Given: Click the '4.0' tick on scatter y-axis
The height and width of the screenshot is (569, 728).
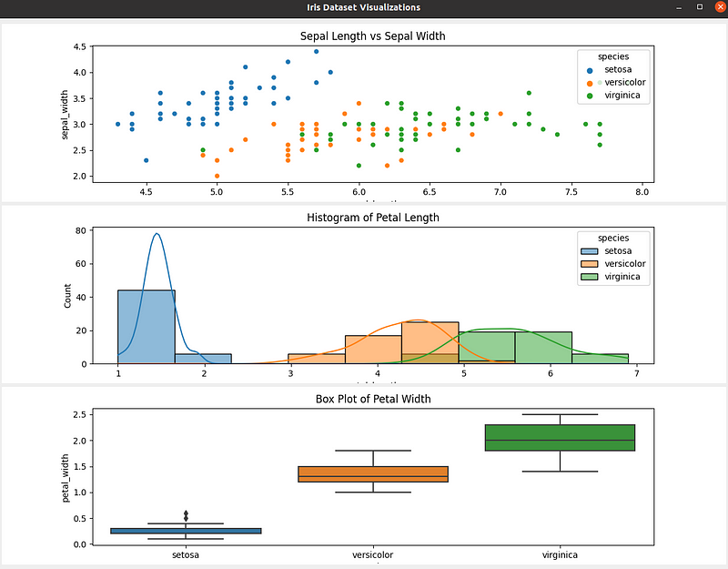Looking at the screenshot, I should click(x=79, y=73).
